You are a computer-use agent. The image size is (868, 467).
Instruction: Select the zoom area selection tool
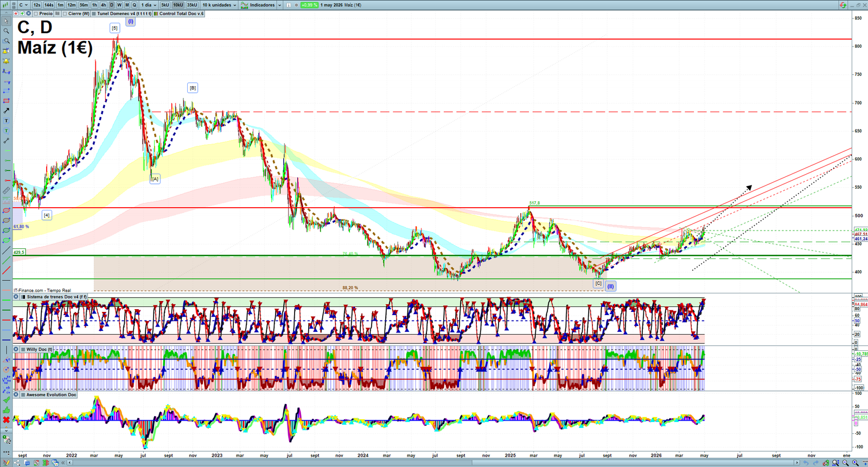[x=6, y=41]
